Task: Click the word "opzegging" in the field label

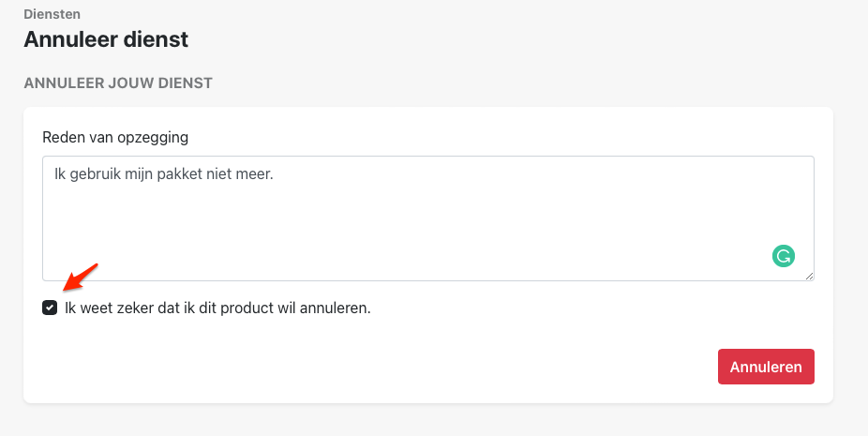Action: 155,137
